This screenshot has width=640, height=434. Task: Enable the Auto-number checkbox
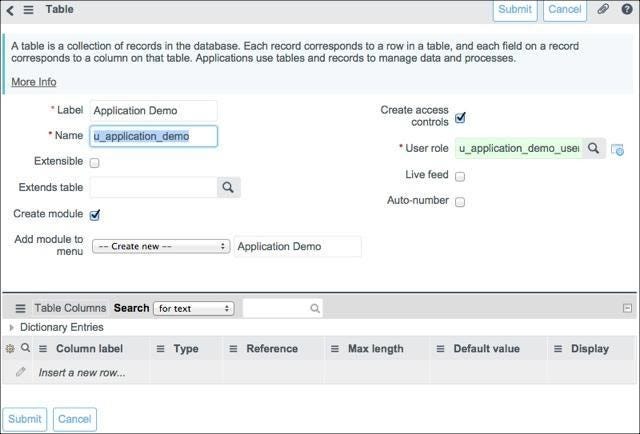pyautogui.click(x=460, y=202)
